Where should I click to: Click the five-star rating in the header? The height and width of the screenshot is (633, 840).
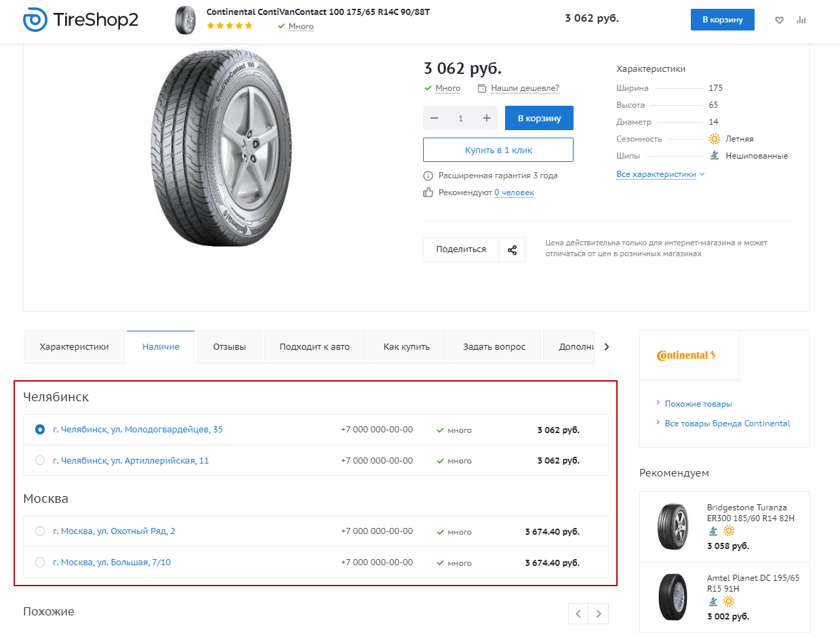coord(229,26)
